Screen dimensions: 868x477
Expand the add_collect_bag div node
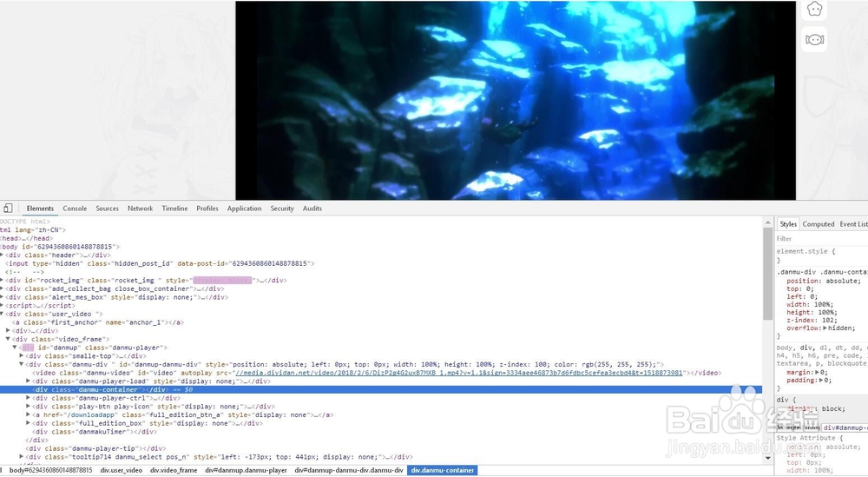click(2, 288)
